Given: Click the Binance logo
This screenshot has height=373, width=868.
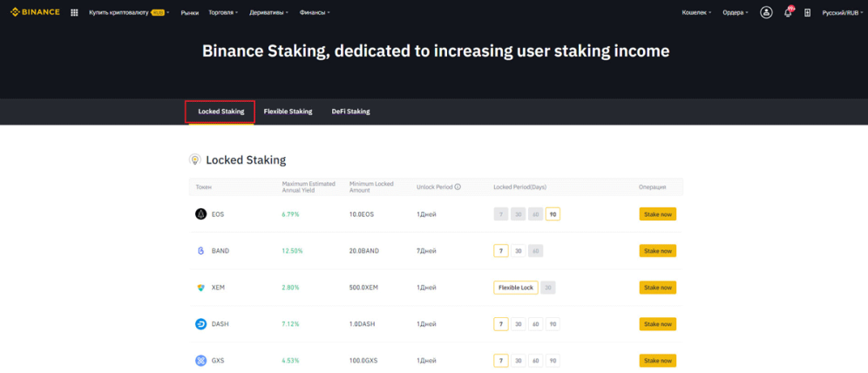Looking at the screenshot, I should [x=35, y=12].
